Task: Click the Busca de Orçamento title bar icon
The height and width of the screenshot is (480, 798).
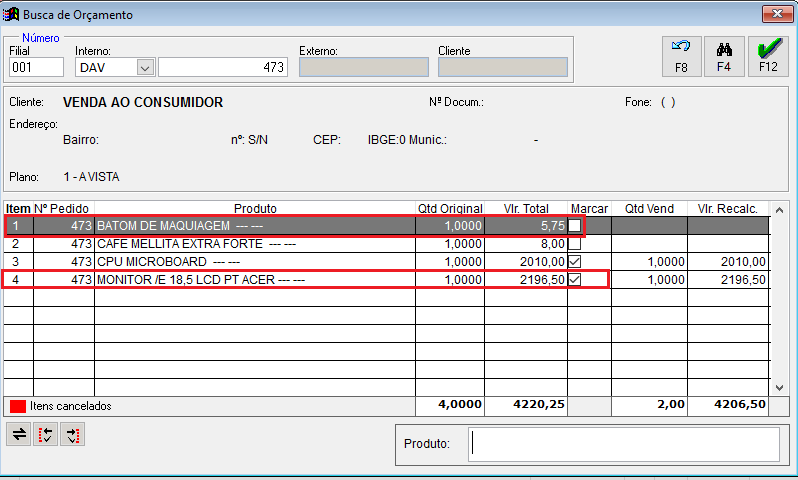Action: [11, 15]
